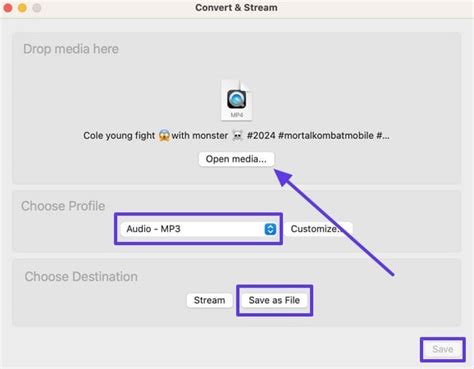Click the MP4 label beneath the file icon

tap(237, 115)
